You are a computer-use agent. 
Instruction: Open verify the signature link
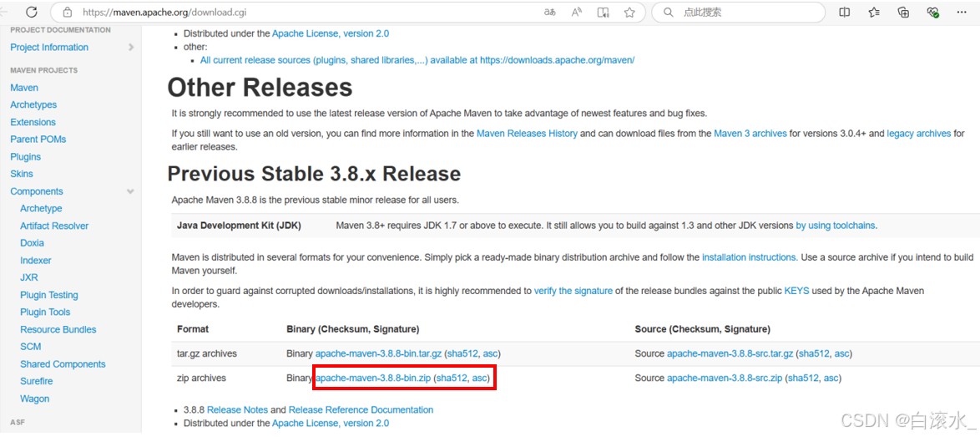tap(573, 291)
